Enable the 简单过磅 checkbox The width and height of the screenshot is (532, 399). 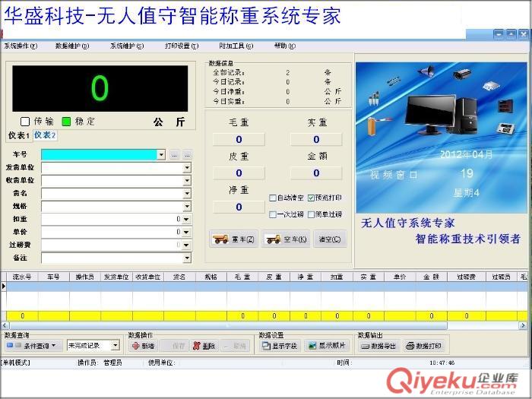click(x=311, y=214)
